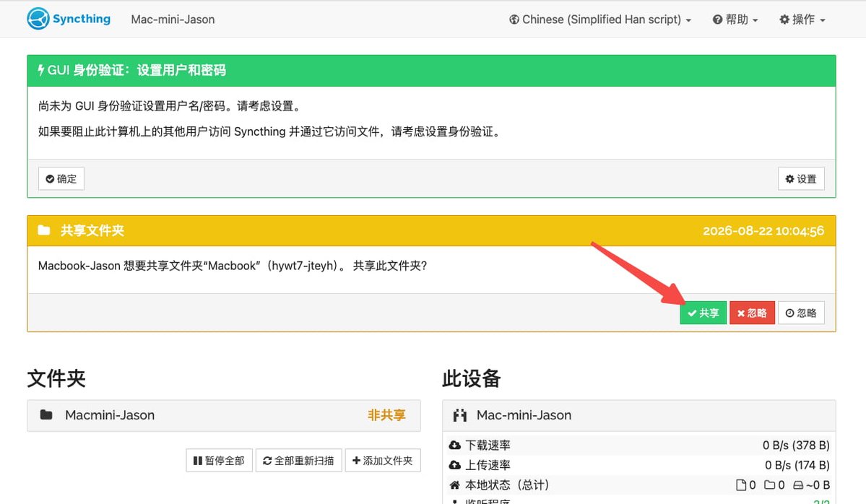Viewport: 866px width, 504px height.
Task: Accept the folder share with 共享 button
Action: tap(703, 313)
